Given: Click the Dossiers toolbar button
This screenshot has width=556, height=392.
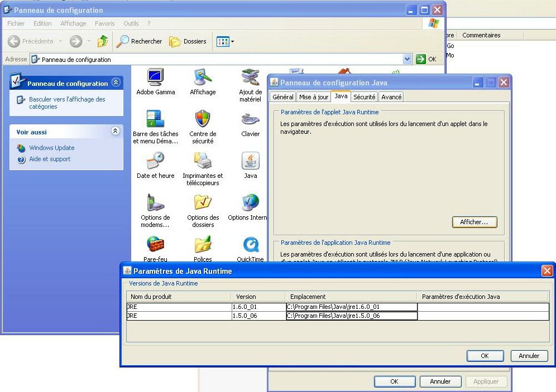Looking at the screenshot, I should [188, 41].
